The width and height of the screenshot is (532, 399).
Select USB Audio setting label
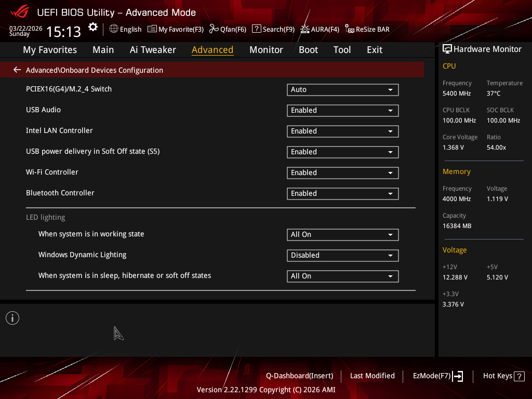pos(44,110)
